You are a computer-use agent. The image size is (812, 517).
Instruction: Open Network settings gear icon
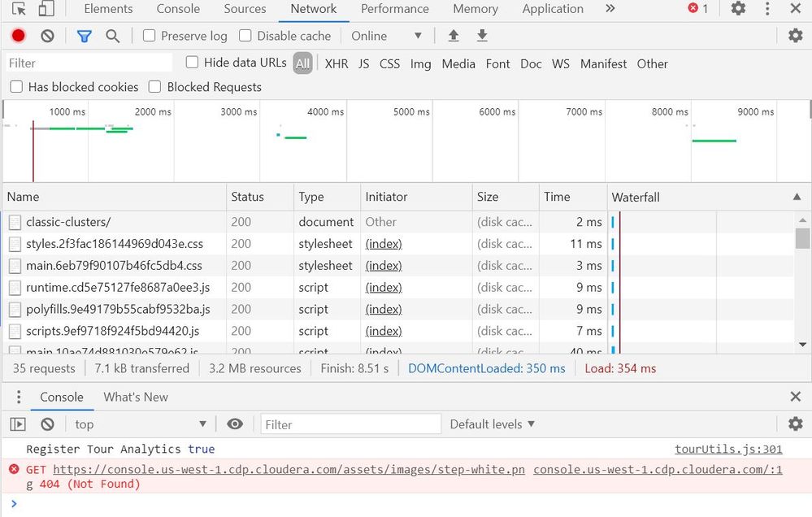pyautogui.click(x=795, y=36)
